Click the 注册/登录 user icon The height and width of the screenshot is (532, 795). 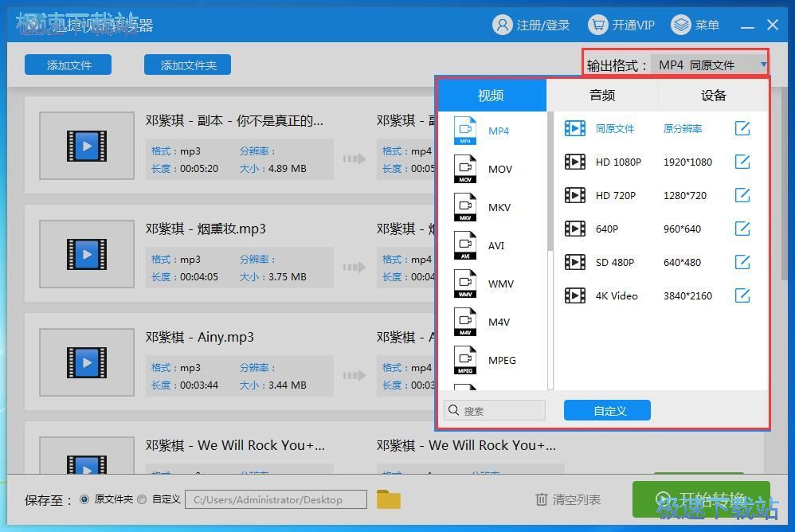click(502, 25)
